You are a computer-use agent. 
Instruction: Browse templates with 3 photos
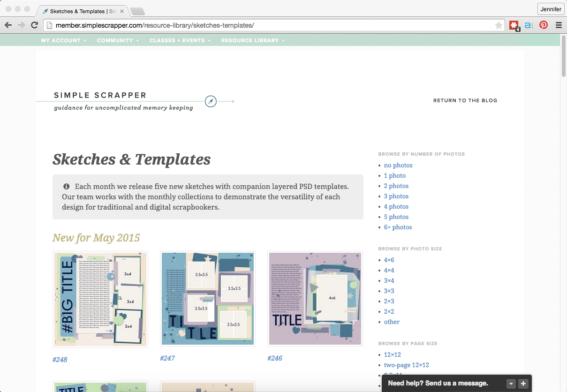coord(396,196)
